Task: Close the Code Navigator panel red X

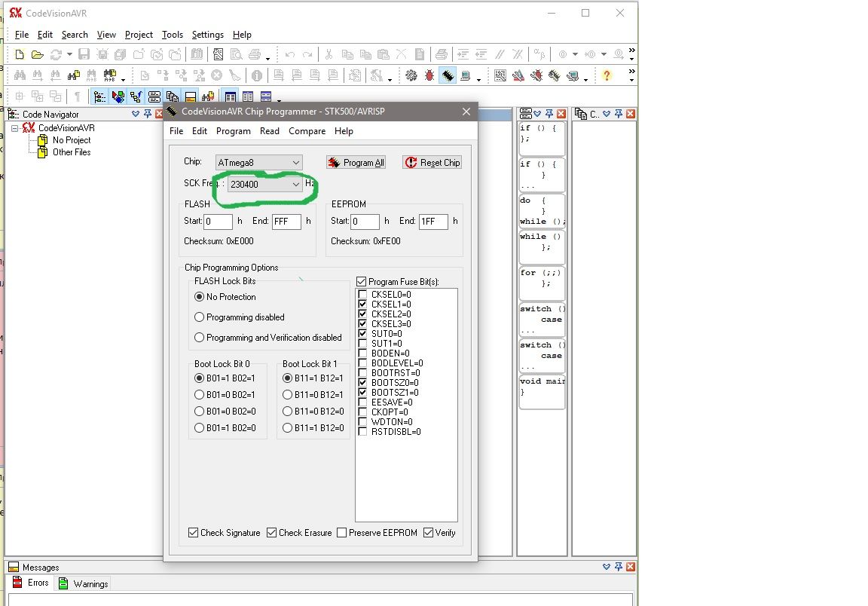Action: (159, 114)
